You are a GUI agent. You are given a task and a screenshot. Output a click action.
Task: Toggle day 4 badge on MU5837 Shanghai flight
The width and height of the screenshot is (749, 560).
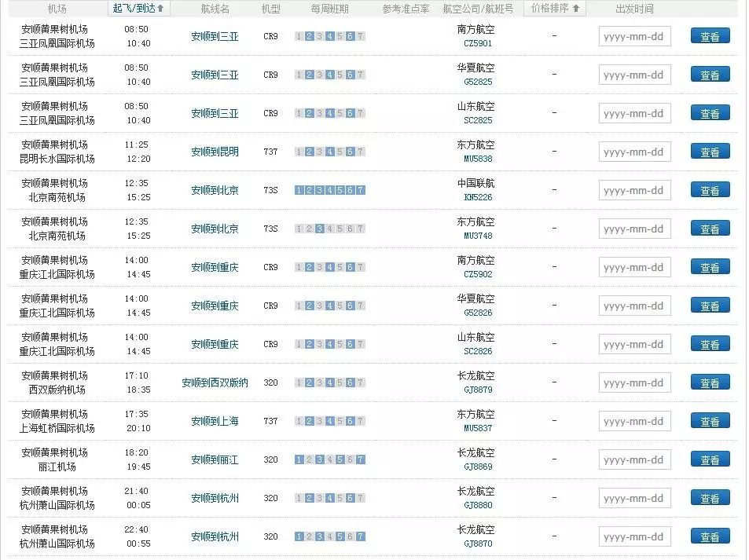pos(329,420)
